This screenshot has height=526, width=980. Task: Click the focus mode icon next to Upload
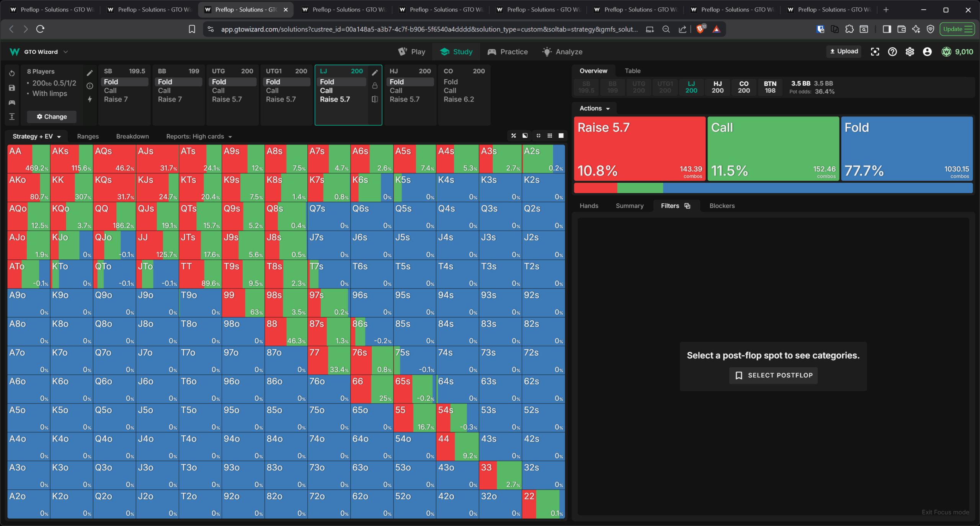pos(875,52)
